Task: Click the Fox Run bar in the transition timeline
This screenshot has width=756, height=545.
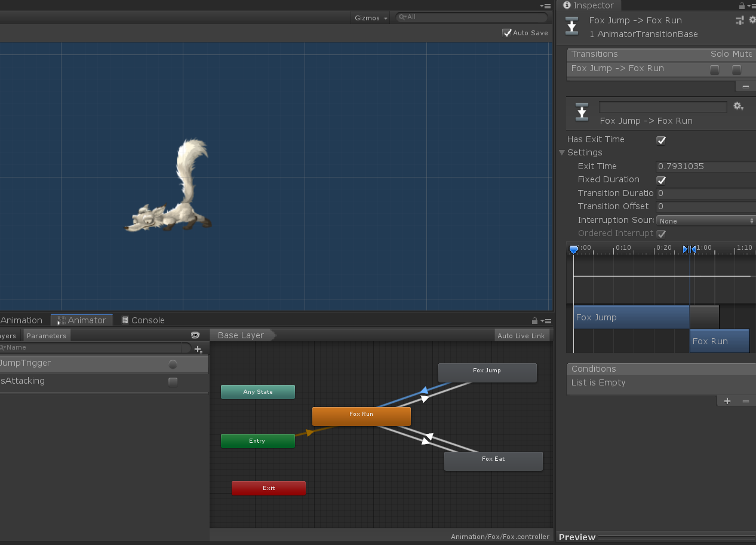Action: 720,341
